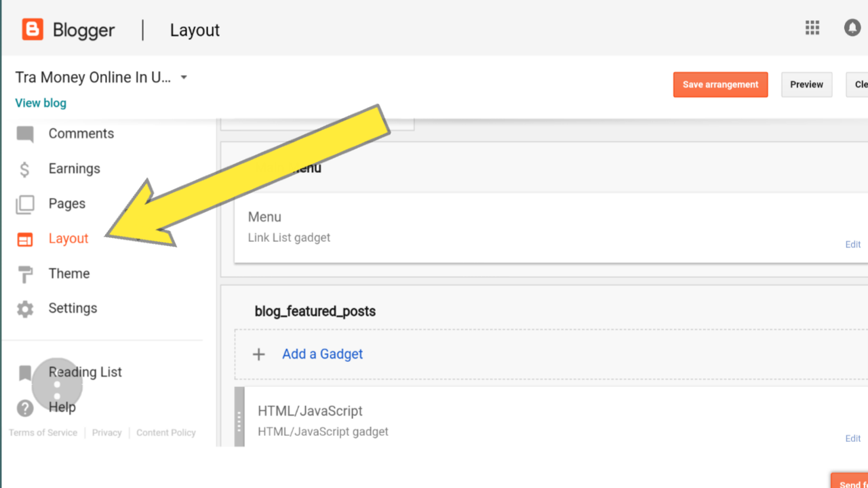Click Add a Gadget in blog_featured_posts
Viewport: 868px width, 488px height.
click(x=322, y=354)
